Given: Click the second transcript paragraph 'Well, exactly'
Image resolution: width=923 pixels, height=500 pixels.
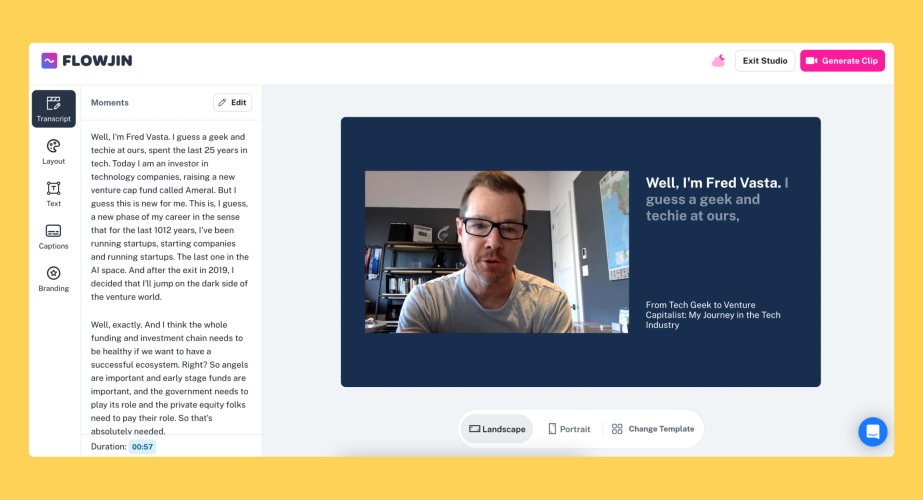Looking at the screenshot, I should [170, 378].
